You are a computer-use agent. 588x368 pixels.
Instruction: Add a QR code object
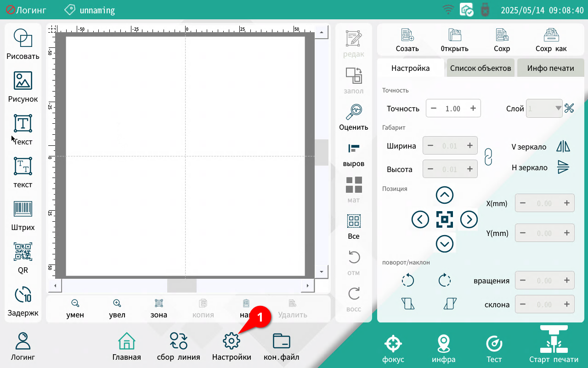tap(23, 258)
